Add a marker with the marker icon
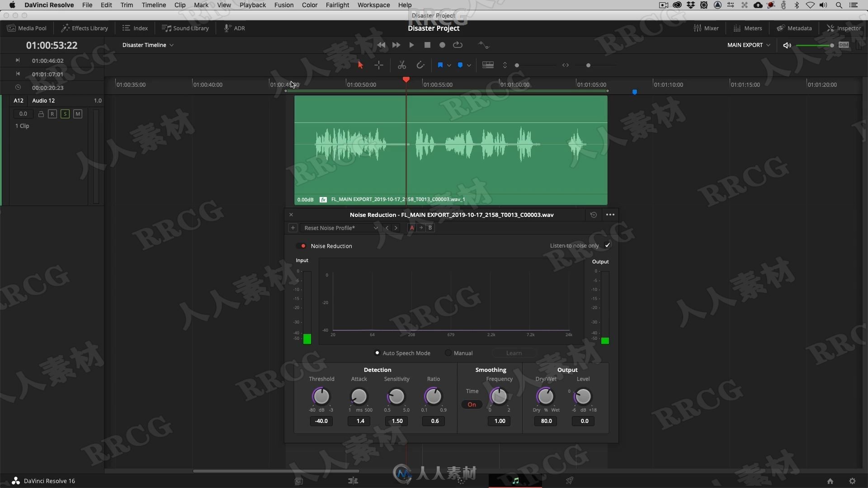 click(460, 65)
